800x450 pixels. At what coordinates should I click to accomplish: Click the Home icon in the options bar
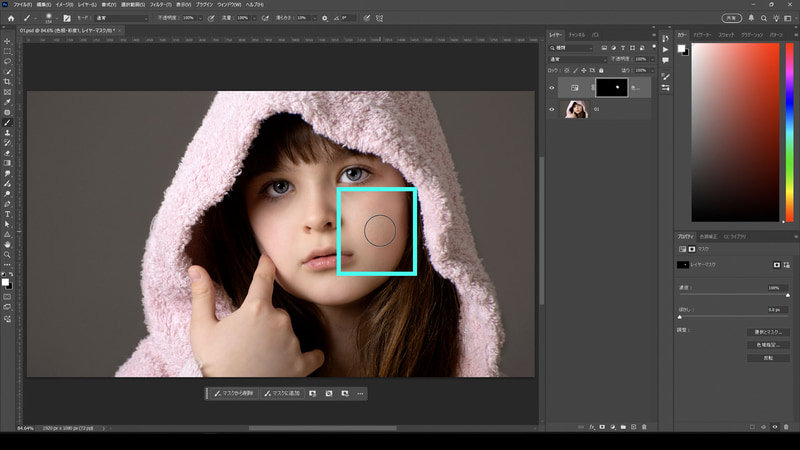11,17
